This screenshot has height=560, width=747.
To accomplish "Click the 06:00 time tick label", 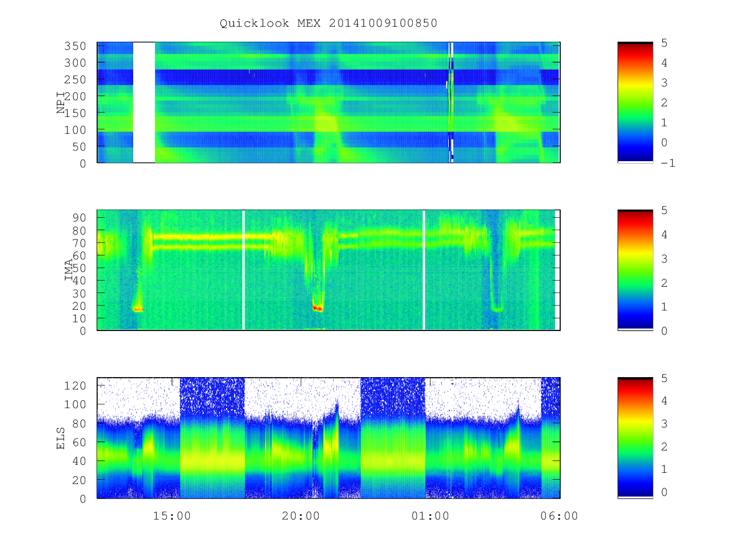I will (x=559, y=516).
